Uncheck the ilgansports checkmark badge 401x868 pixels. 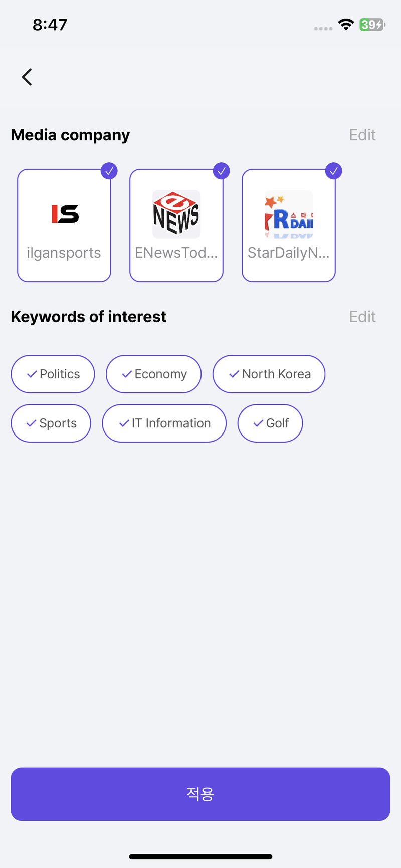109,171
